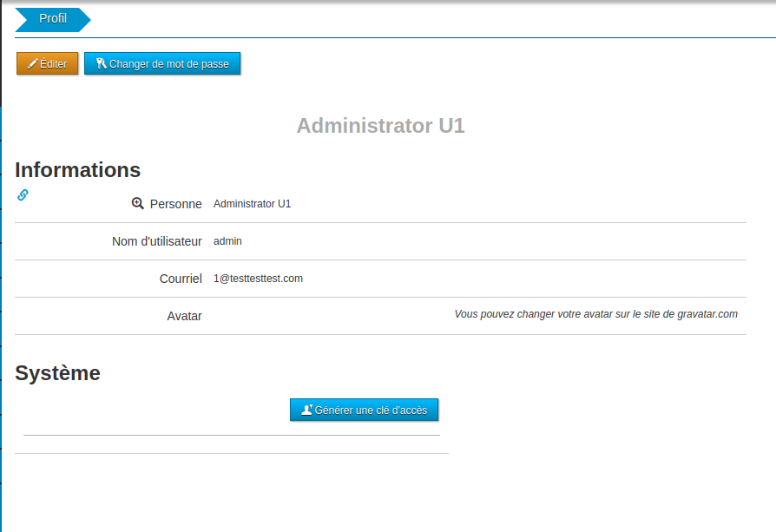Select the admin username value
776x532 pixels.
coord(227,241)
